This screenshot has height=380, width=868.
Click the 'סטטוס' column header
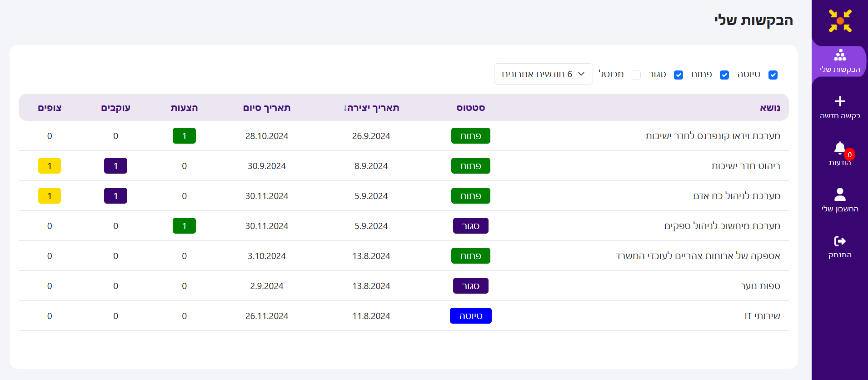[x=470, y=108]
